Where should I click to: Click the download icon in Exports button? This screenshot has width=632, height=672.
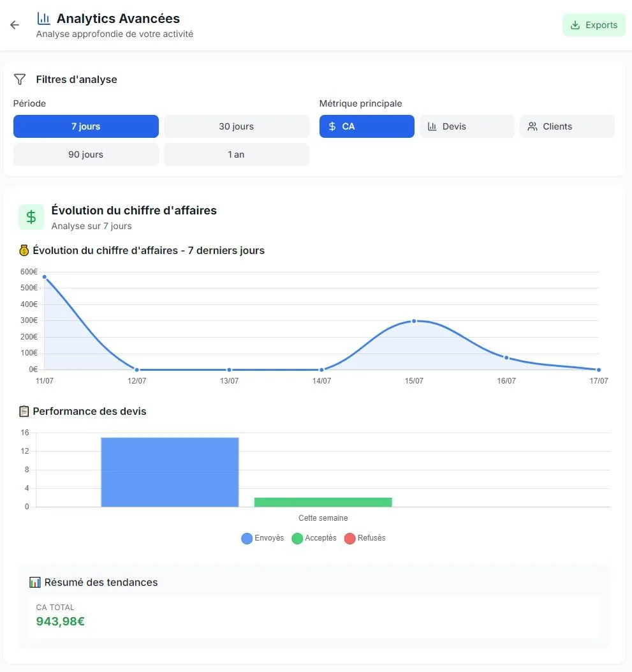[x=575, y=25]
